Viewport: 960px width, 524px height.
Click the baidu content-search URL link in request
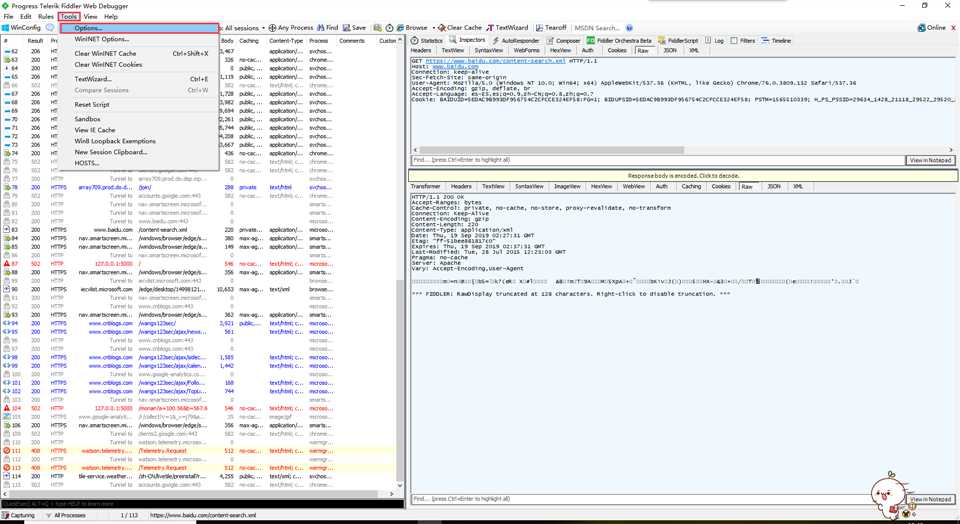click(x=495, y=61)
